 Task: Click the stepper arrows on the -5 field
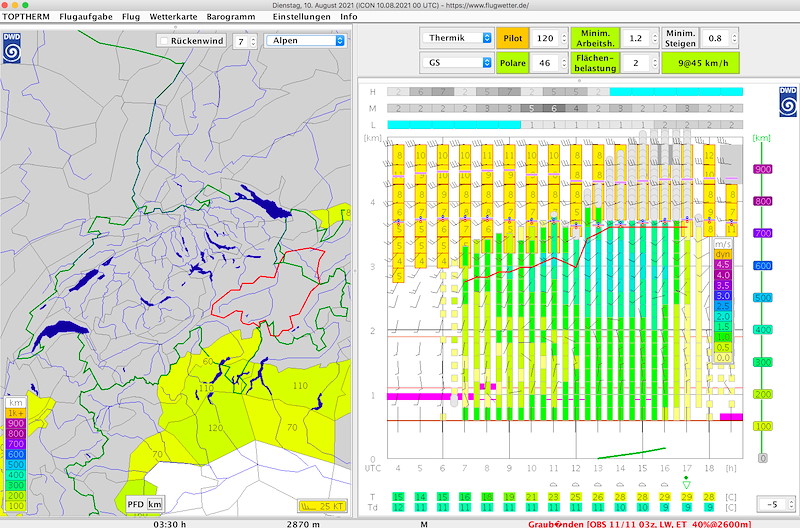pyautogui.click(x=791, y=505)
